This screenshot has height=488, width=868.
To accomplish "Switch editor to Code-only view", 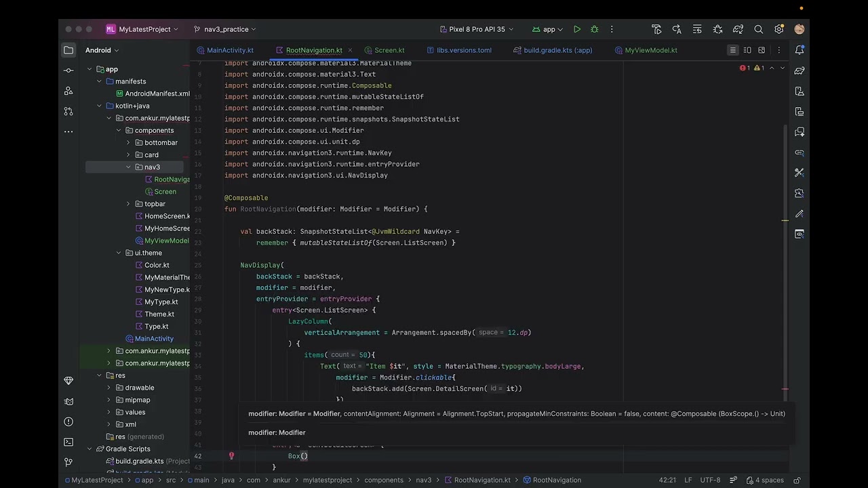I will pos(732,50).
